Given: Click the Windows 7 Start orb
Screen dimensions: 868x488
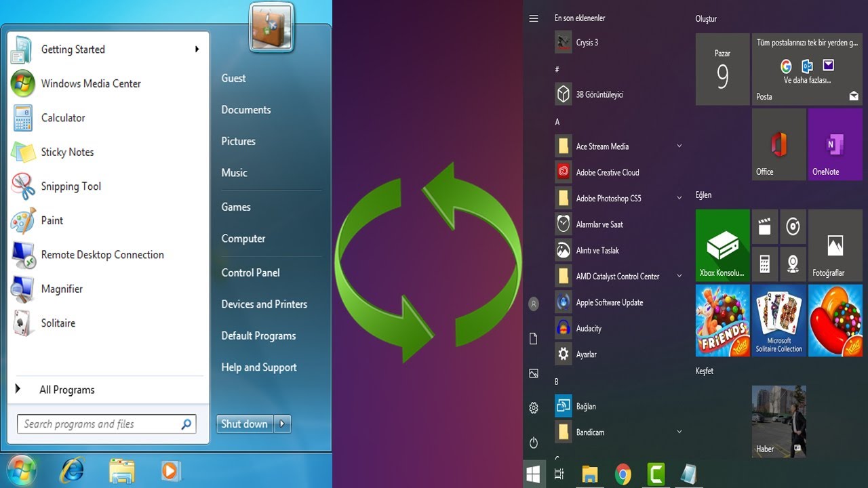Looking at the screenshot, I should click(22, 470).
